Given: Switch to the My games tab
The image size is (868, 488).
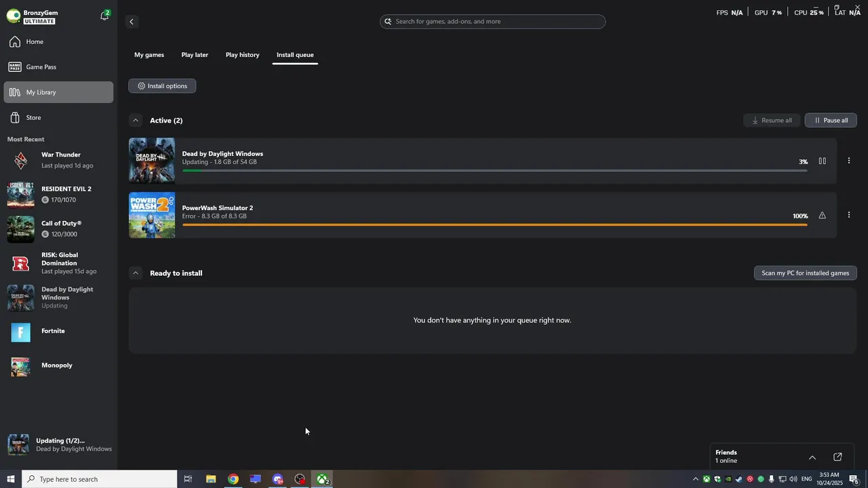Looking at the screenshot, I should click(149, 55).
